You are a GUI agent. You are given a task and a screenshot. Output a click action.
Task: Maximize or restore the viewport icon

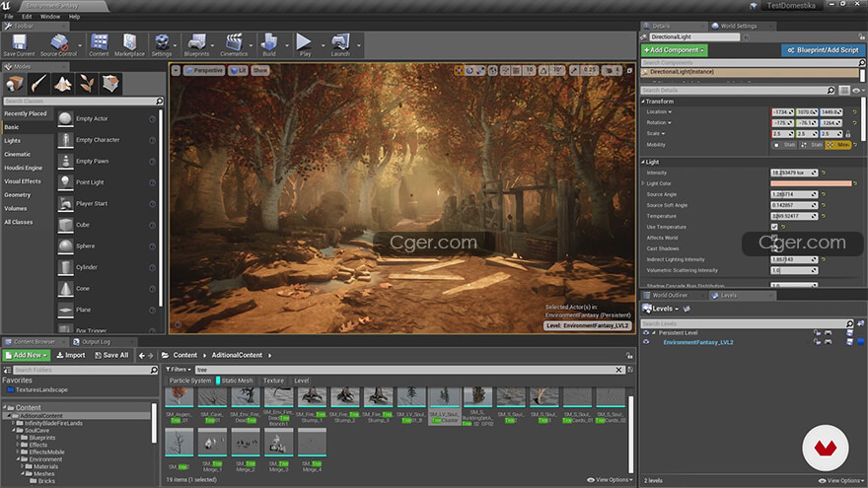point(629,70)
